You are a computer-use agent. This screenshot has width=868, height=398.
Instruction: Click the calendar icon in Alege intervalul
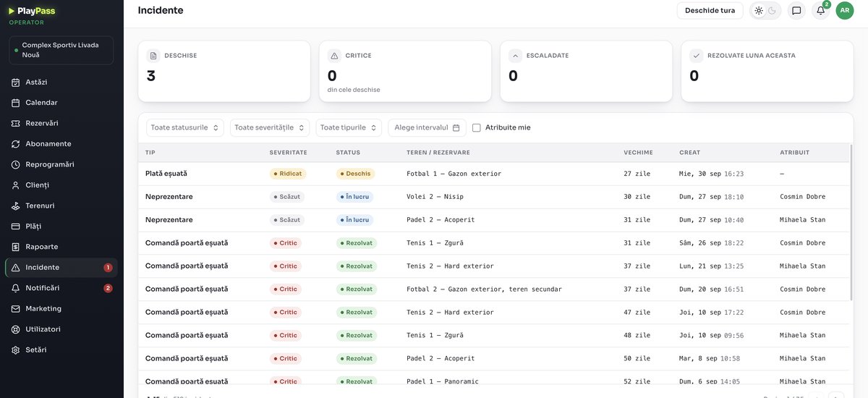456,127
